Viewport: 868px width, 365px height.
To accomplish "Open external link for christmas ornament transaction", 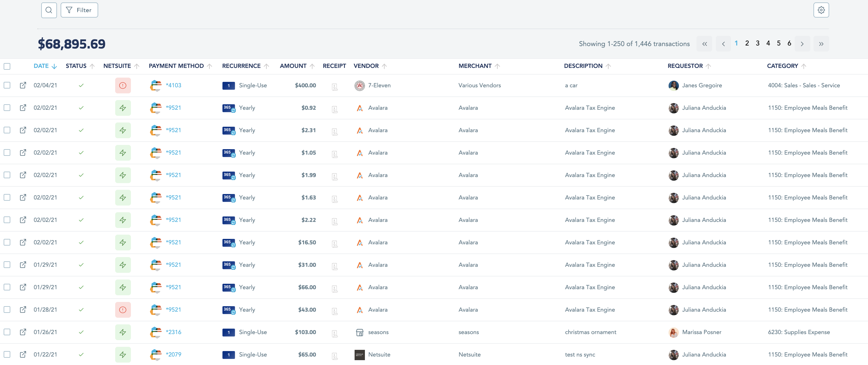I will click(23, 332).
